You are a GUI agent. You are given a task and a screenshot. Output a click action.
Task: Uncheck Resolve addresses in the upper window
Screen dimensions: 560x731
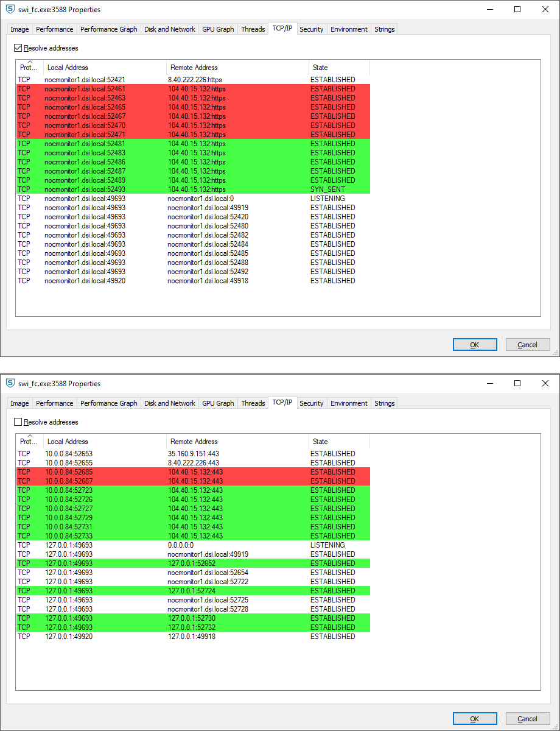(x=18, y=48)
